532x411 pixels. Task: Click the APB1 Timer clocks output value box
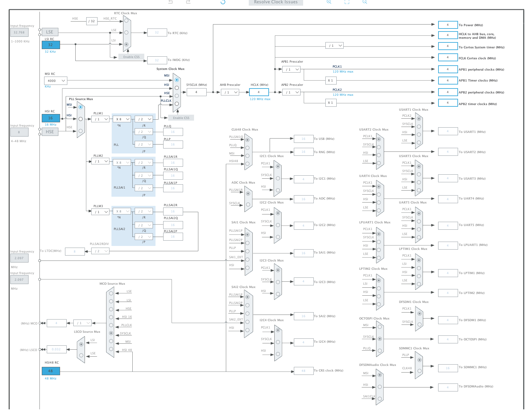[448, 81]
